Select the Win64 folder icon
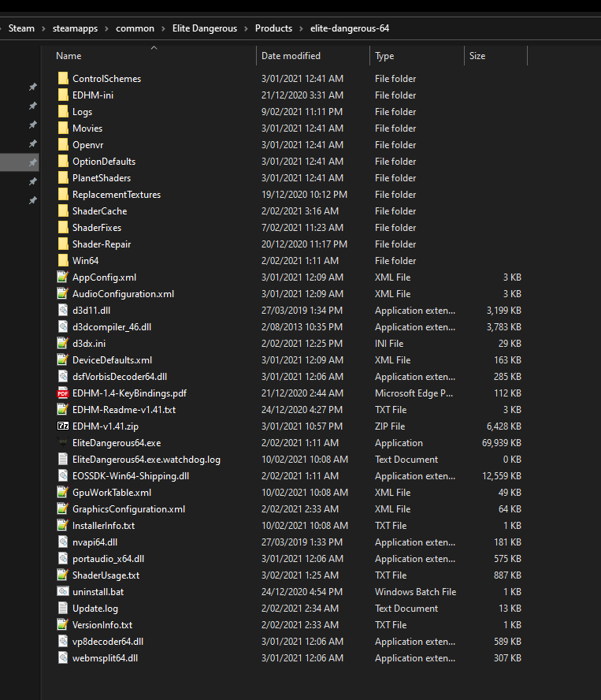Image resolution: width=601 pixels, height=700 pixels. coord(63,261)
